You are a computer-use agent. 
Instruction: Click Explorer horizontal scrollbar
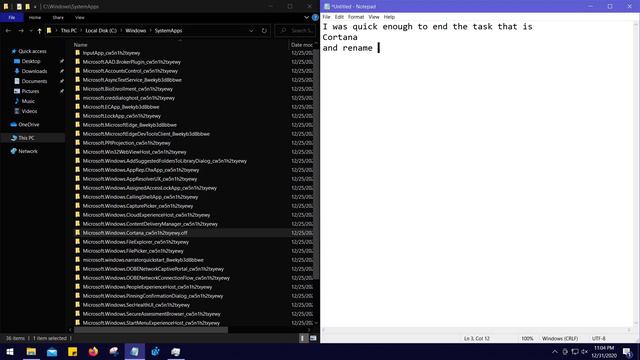[x=151, y=330]
